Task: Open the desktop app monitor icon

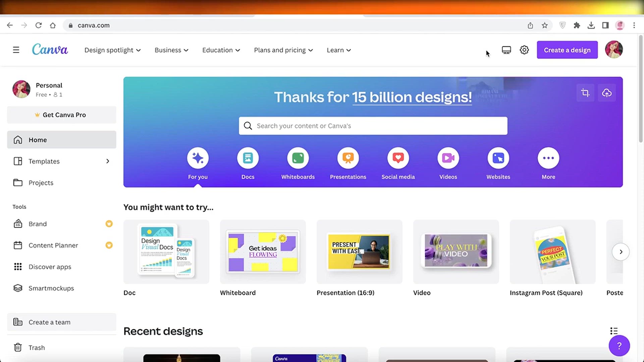Action: (506, 50)
